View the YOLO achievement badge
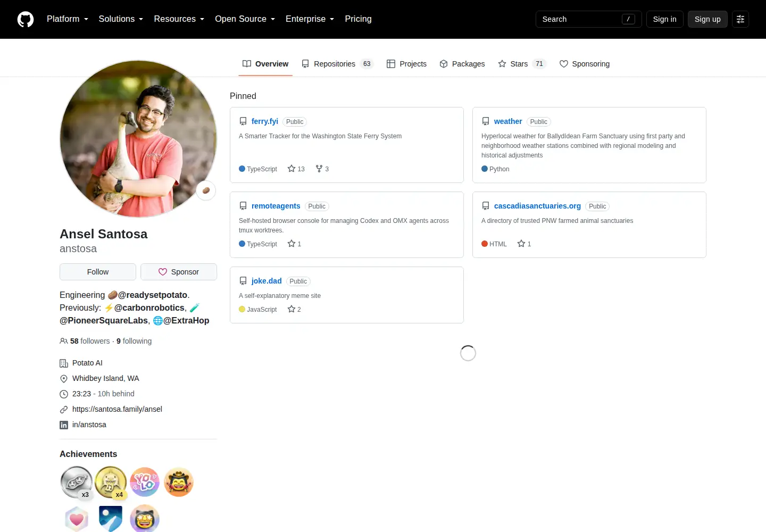 click(145, 482)
